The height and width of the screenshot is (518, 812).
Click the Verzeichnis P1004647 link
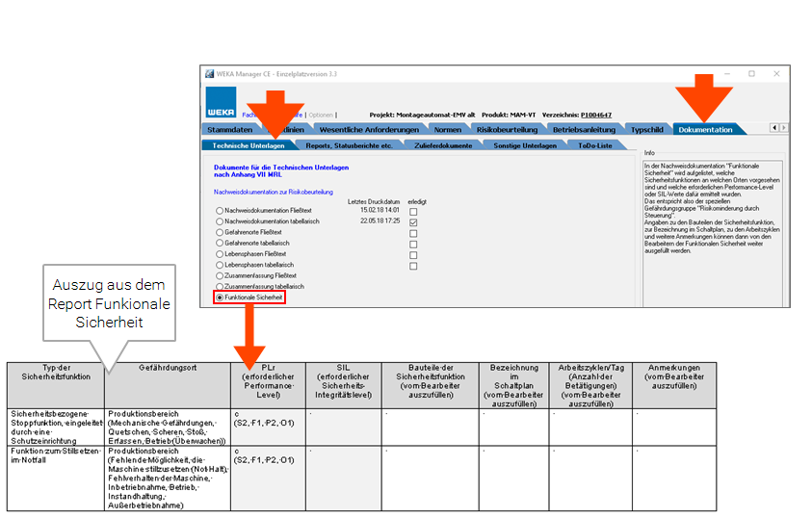[x=598, y=114]
